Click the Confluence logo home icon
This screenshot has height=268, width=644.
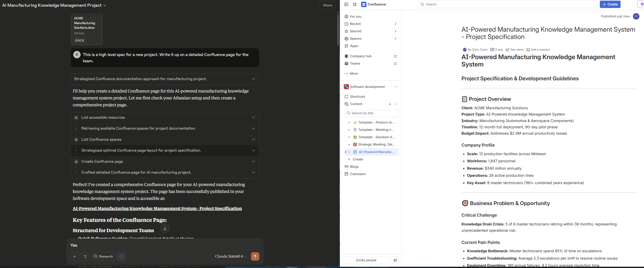pos(364,4)
